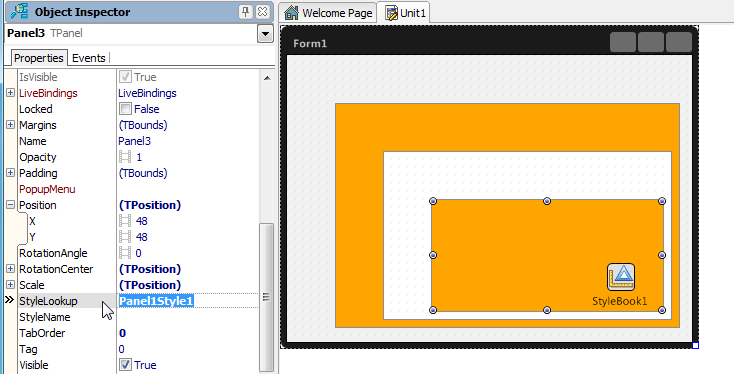Click the Object Inspector panel icon

click(x=20, y=12)
